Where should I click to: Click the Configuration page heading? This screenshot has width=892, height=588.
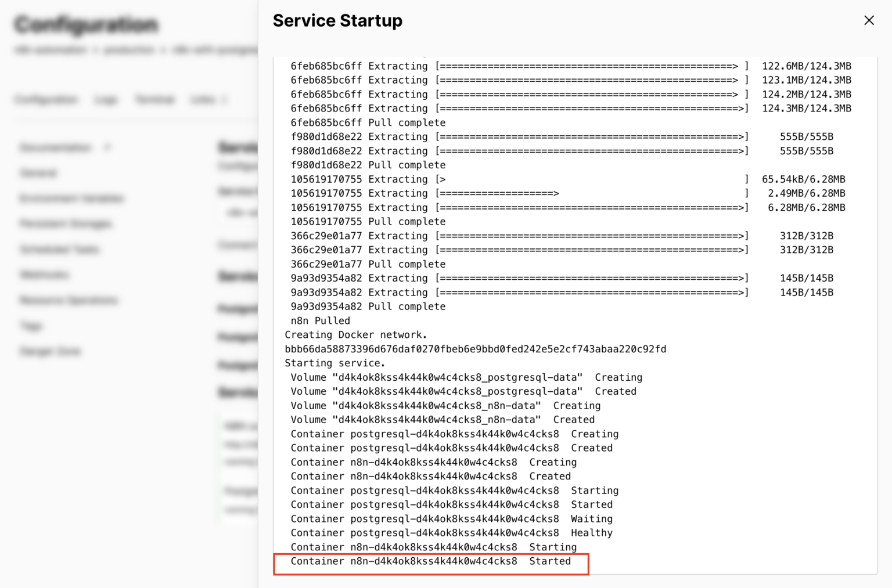point(86,24)
